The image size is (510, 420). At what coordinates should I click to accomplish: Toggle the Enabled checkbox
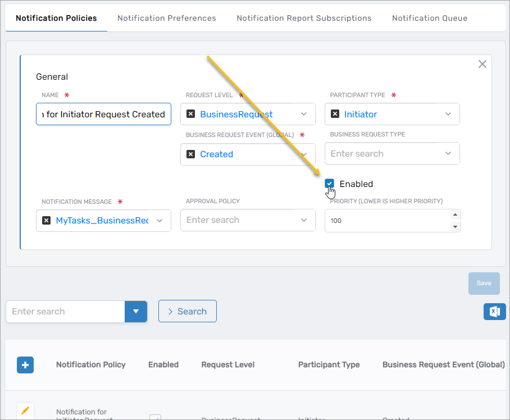point(330,184)
